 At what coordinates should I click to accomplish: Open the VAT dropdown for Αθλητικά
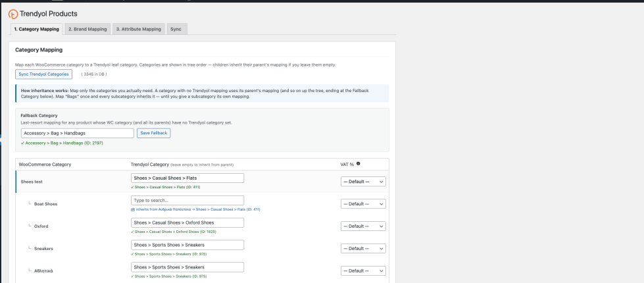(363, 270)
